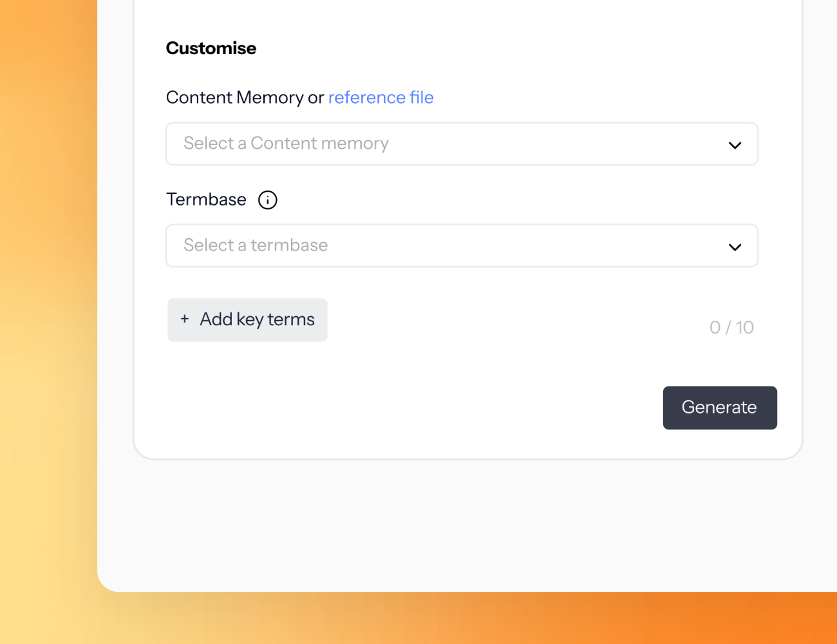Click 'Select a Content memory' placeholder text

click(x=286, y=144)
